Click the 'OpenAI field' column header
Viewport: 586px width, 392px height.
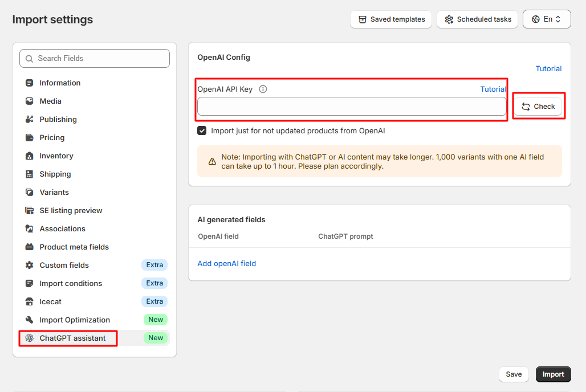(x=218, y=236)
